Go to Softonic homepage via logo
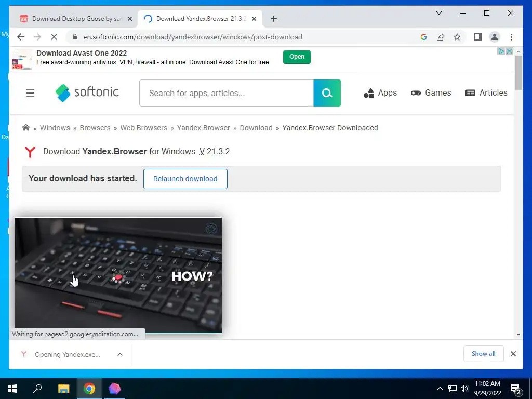The height and width of the screenshot is (399, 532). (87, 92)
